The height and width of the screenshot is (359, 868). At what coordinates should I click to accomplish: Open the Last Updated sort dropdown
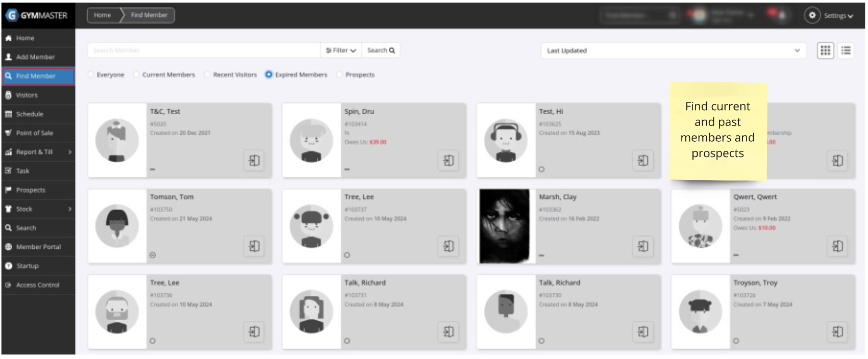point(673,50)
